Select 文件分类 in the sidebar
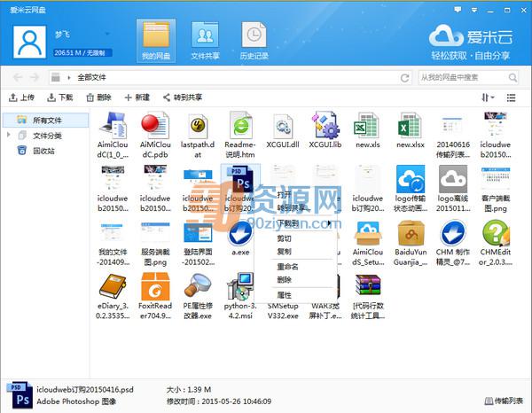The image size is (532, 413). pos(47,136)
